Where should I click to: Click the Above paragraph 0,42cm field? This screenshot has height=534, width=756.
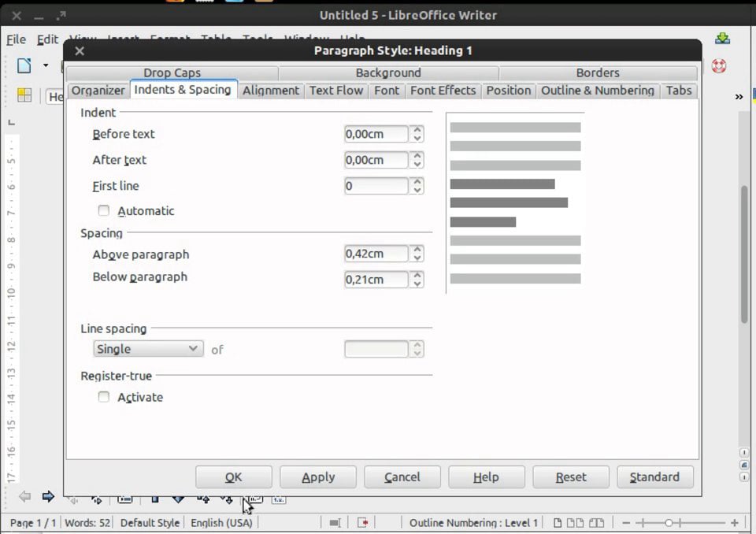click(x=376, y=254)
